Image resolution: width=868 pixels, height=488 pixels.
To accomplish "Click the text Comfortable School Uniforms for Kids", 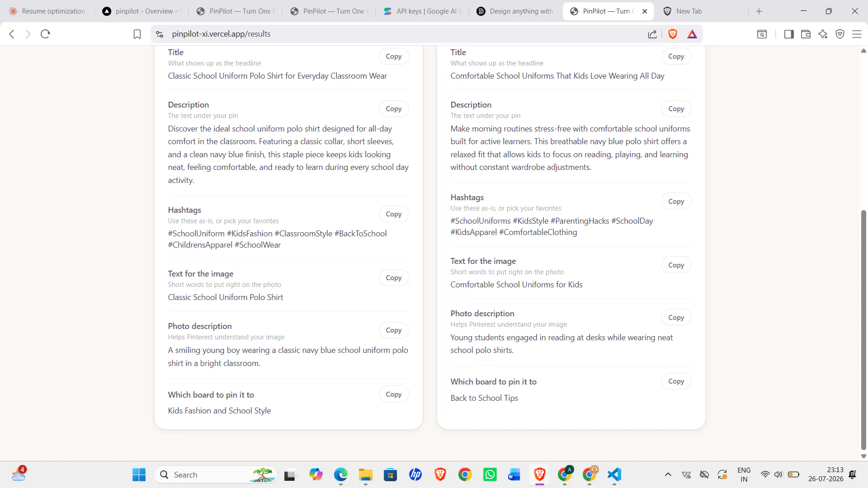I will coord(516,285).
